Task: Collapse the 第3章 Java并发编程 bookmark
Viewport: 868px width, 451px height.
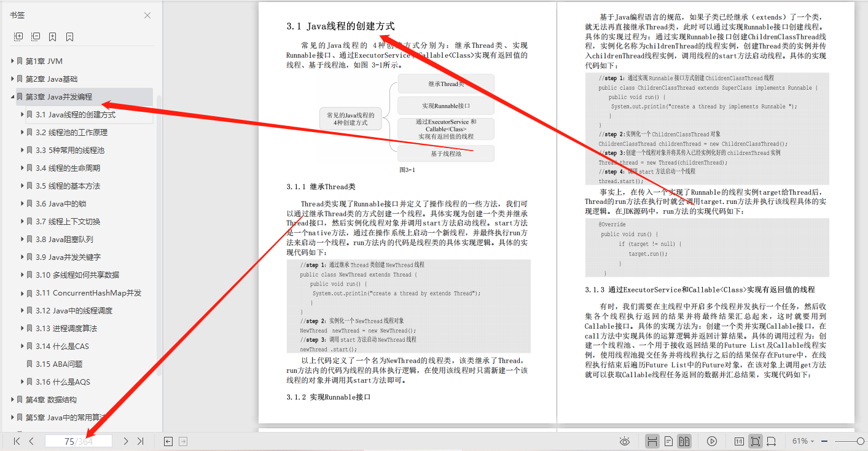Action: pyautogui.click(x=12, y=97)
